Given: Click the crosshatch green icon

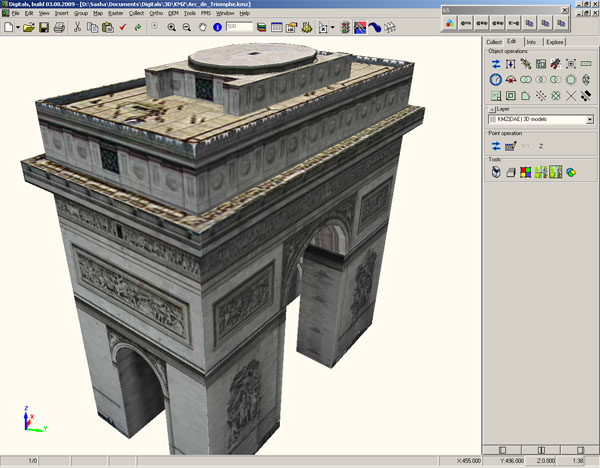Looking at the screenshot, I should pos(556,96).
